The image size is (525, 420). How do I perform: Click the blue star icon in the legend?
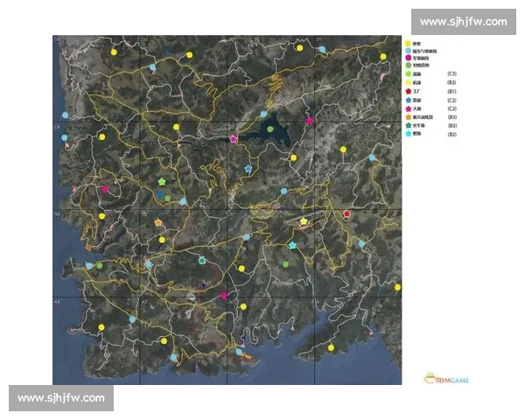point(408,100)
